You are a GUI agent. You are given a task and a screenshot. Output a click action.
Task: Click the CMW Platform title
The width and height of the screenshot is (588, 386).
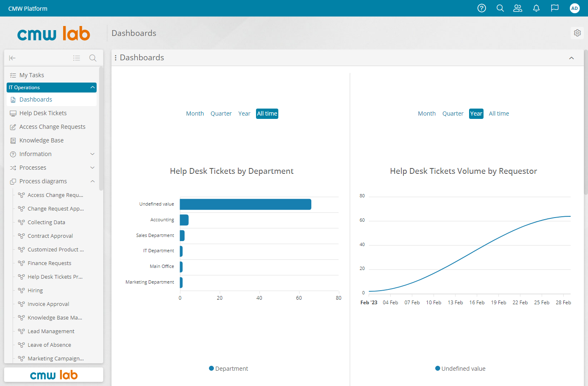coord(28,8)
